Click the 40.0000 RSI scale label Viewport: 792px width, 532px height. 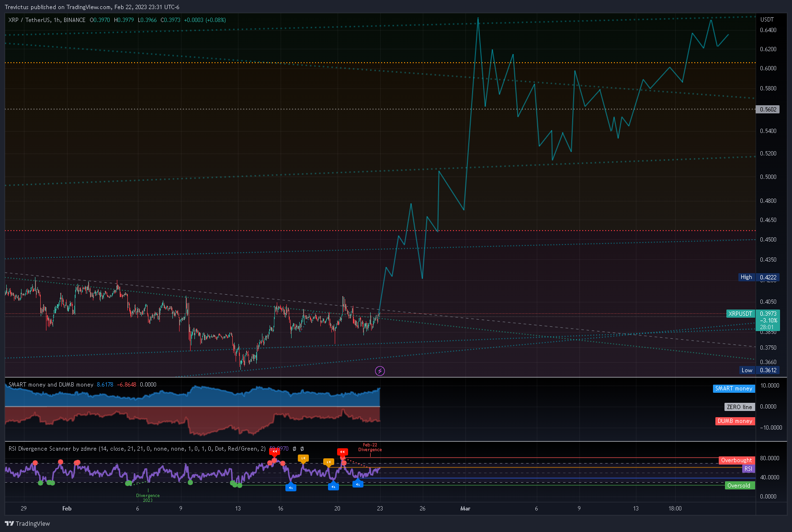click(x=769, y=477)
